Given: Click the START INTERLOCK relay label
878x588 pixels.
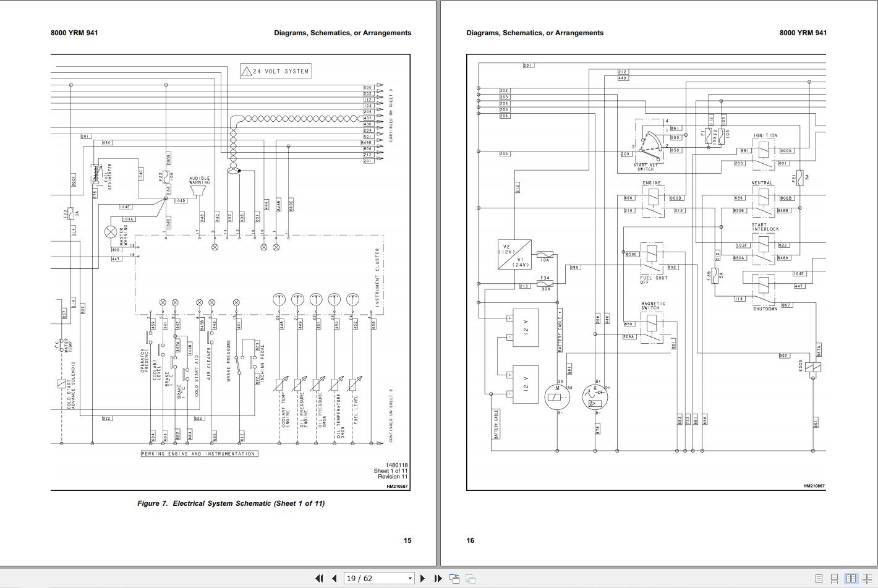Looking at the screenshot, I should [x=765, y=228].
